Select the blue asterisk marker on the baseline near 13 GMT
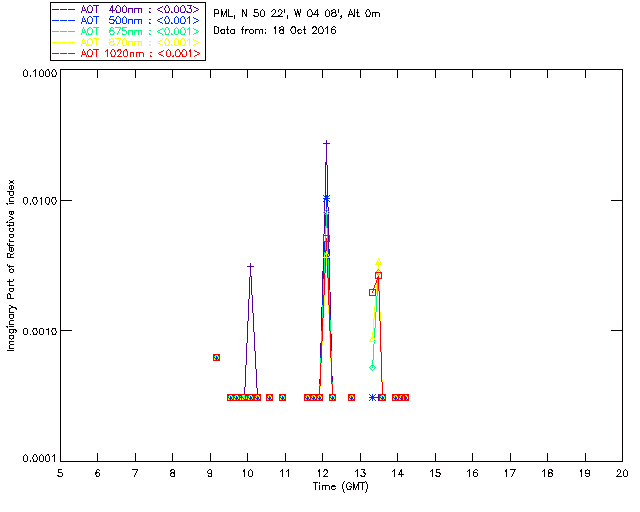Image resolution: width=640 pixels, height=512 pixels. pos(372,397)
